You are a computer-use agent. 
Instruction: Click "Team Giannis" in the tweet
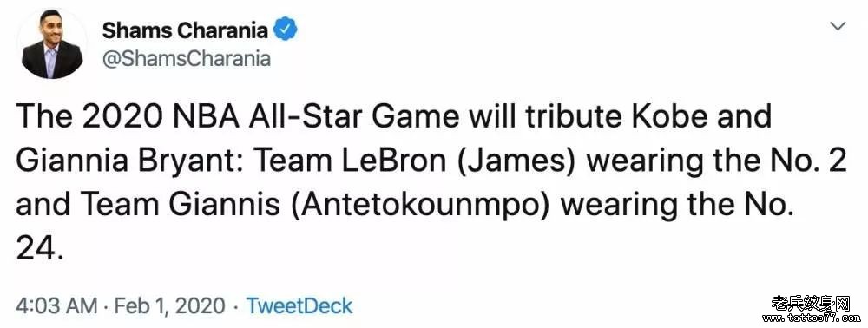point(169,205)
